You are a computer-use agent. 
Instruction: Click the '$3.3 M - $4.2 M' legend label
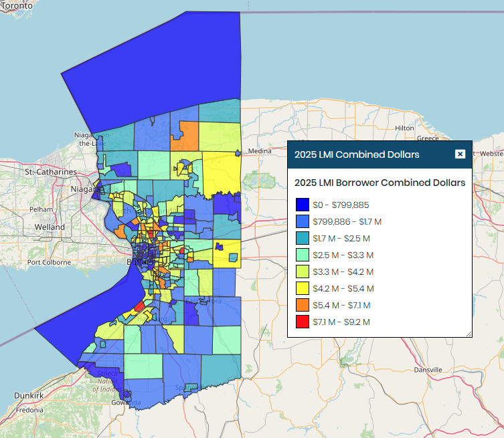pyautogui.click(x=343, y=271)
